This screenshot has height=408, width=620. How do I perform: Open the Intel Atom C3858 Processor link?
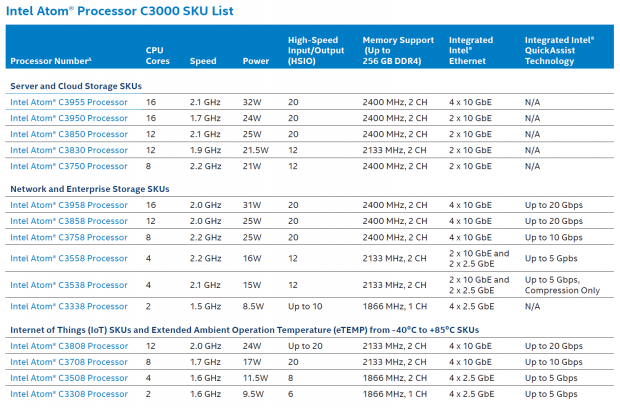[x=69, y=221]
